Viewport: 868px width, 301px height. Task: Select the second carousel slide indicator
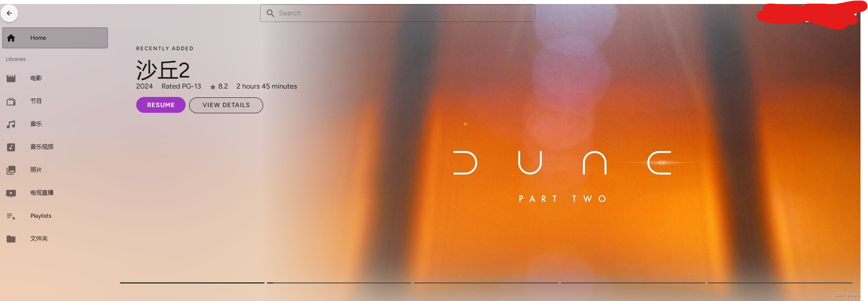pyautogui.click(x=339, y=283)
